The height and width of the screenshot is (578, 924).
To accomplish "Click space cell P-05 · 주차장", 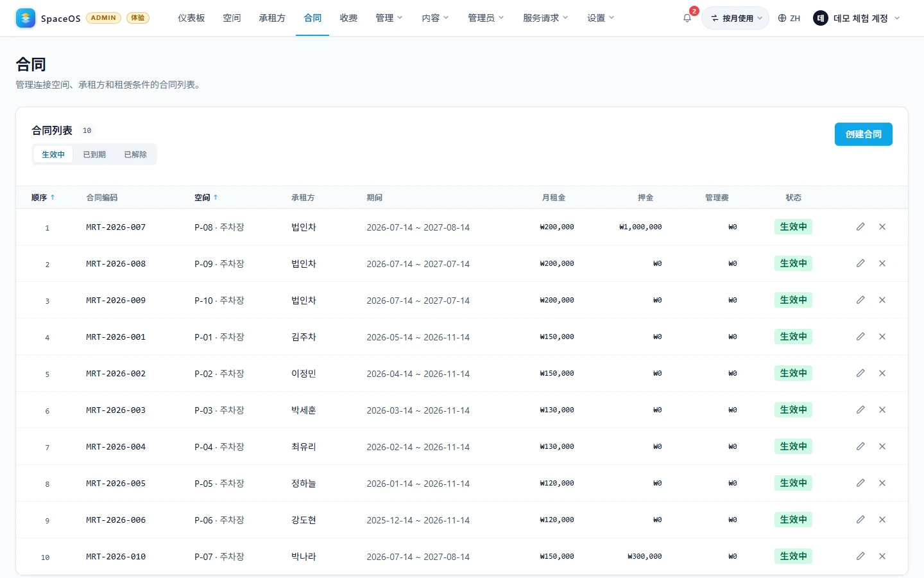I will (219, 484).
